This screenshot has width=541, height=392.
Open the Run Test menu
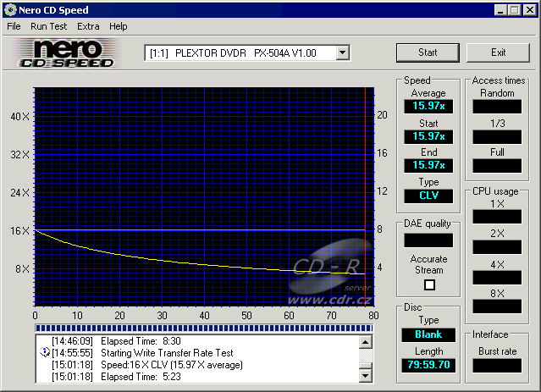coord(48,26)
